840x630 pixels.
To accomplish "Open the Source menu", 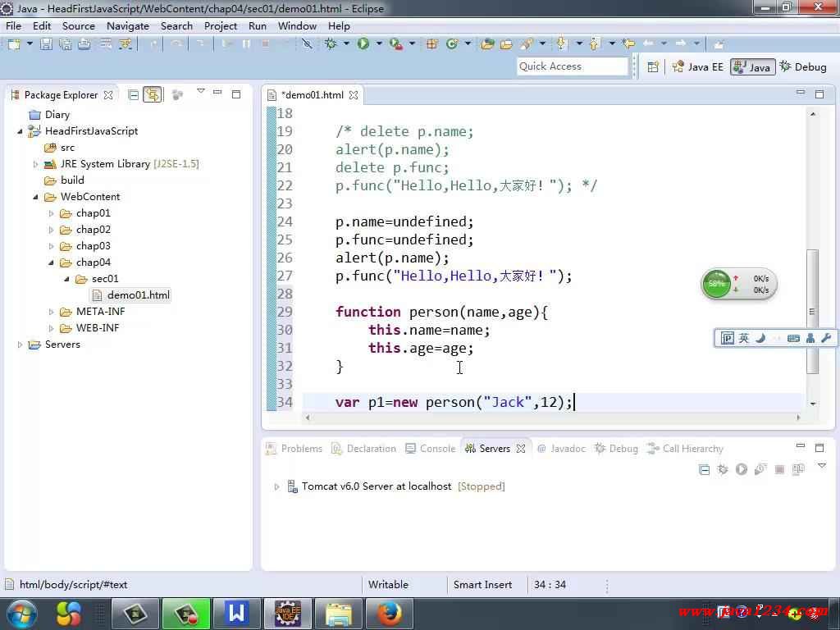I will tap(78, 25).
